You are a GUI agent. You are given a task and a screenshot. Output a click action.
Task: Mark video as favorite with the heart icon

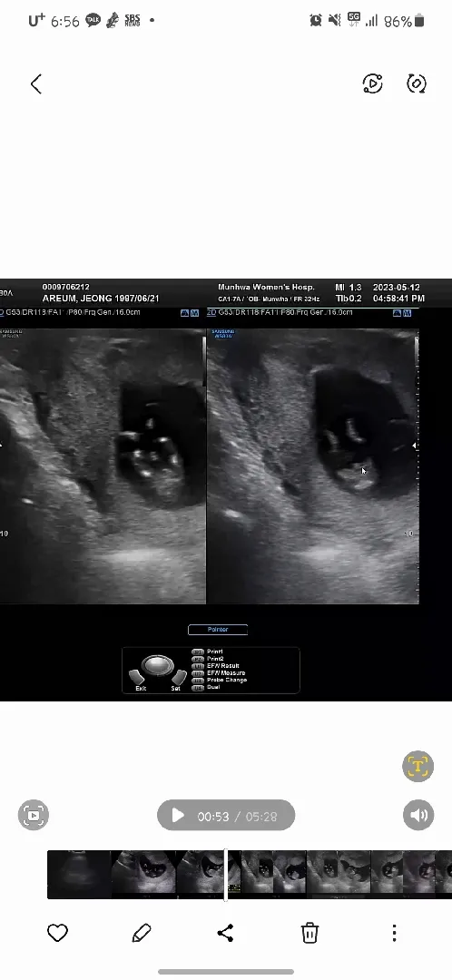[57, 933]
